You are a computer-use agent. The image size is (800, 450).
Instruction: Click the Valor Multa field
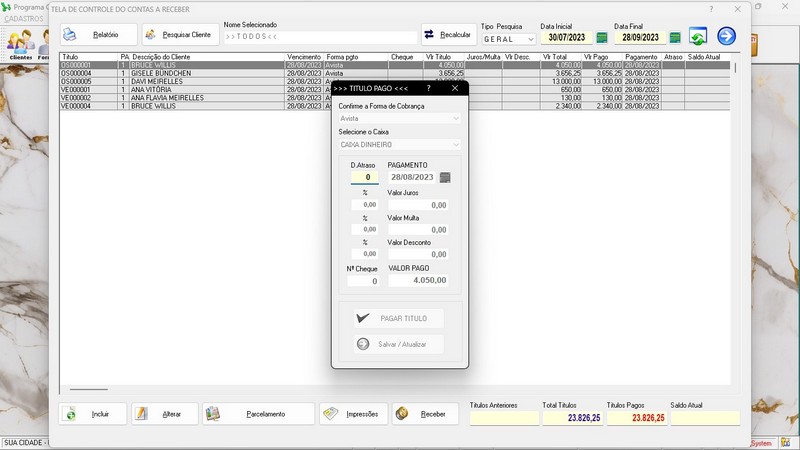tap(418, 230)
